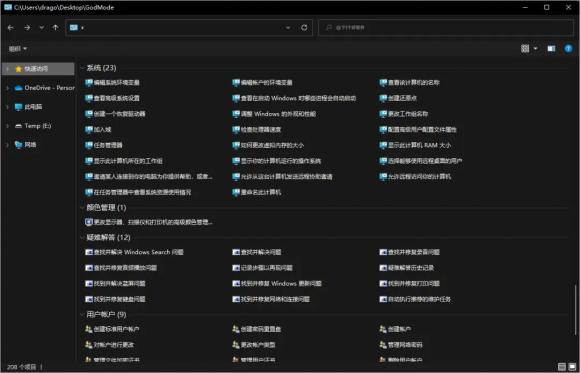Collapse the 系统 (23) group
The width and height of the screenshot is (580, 373).
(x=82, y=68)
